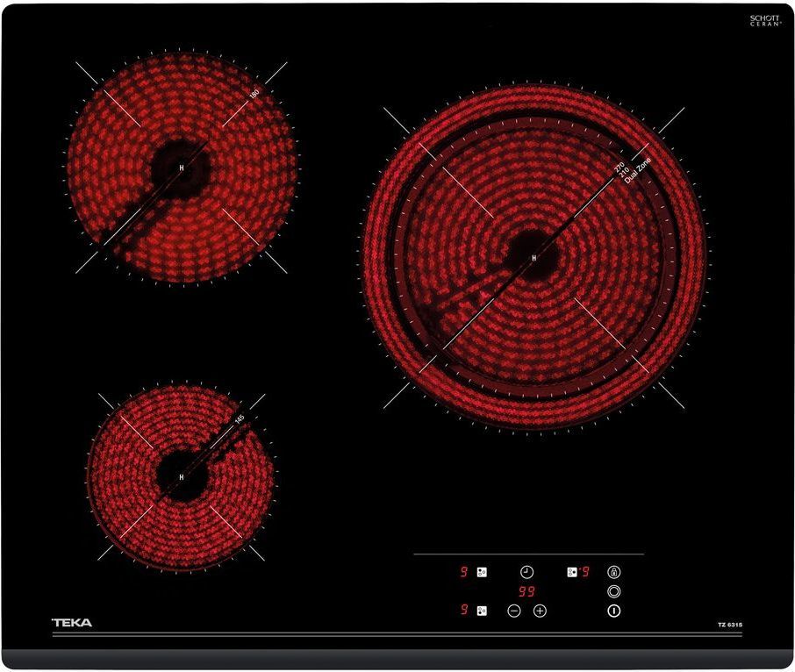This screenshot has height=672, width=795.
Task: Tap the 99 timer display
Action: pos(526,591)
